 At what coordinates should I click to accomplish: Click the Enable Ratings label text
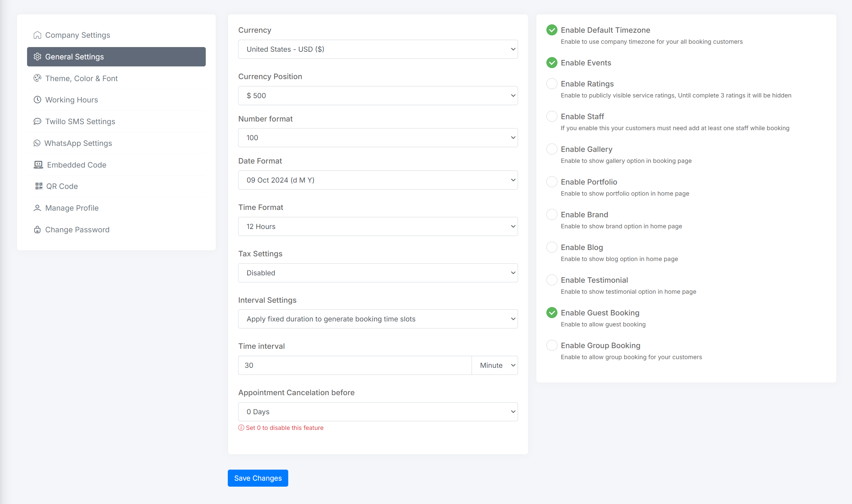click(587, 84)
